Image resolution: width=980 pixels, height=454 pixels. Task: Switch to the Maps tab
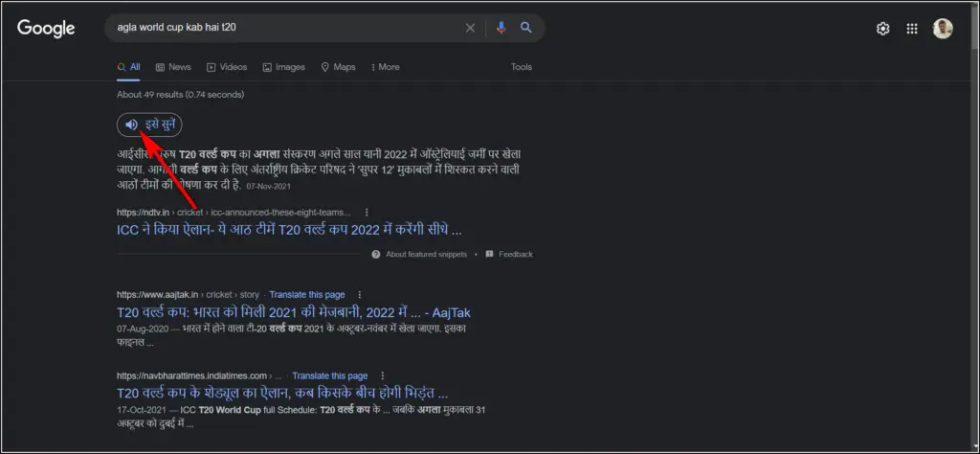coord(338,67)
